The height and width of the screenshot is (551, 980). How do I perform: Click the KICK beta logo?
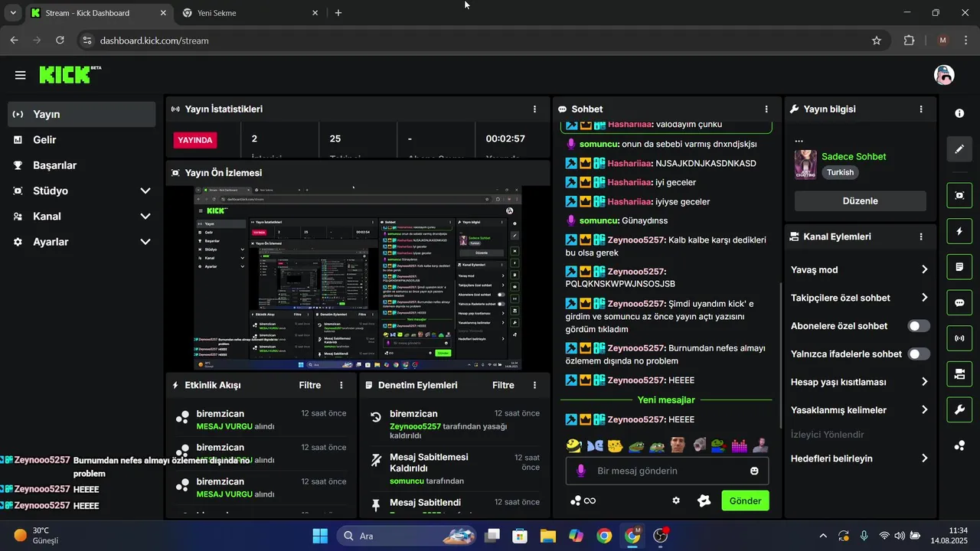pos(70,74)
